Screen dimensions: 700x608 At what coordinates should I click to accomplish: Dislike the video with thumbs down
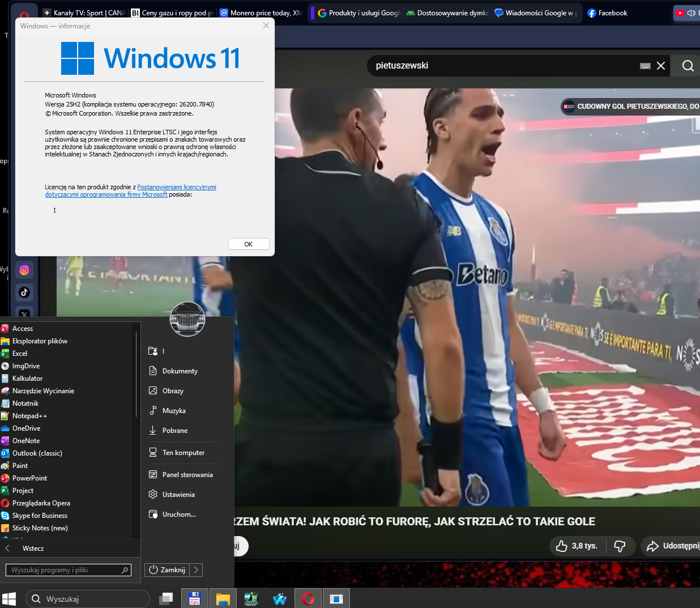(x=620, y=546)
